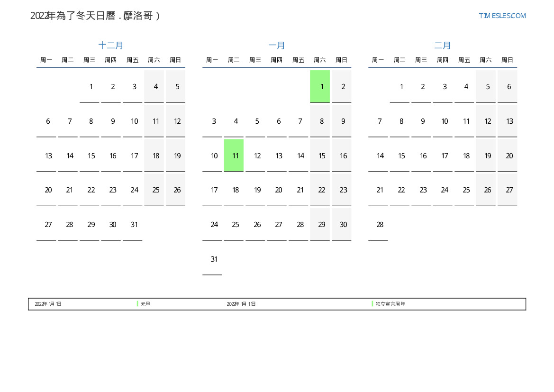Select green highlighted January 11 cell

234,155
